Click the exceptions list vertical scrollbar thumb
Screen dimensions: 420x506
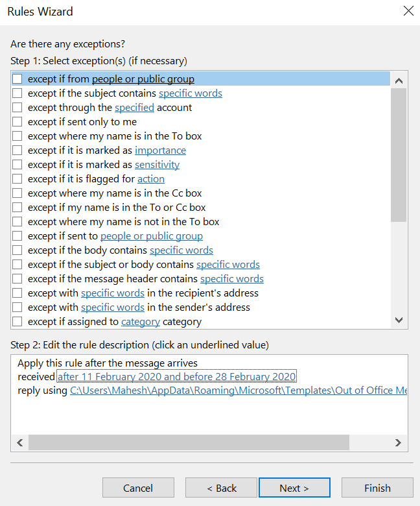click(399, 154)
